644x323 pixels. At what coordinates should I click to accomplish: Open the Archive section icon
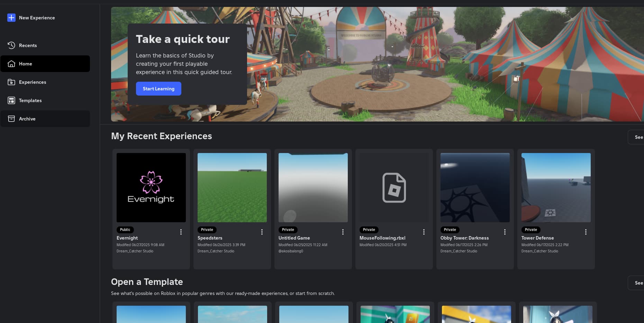pos(11,119)
